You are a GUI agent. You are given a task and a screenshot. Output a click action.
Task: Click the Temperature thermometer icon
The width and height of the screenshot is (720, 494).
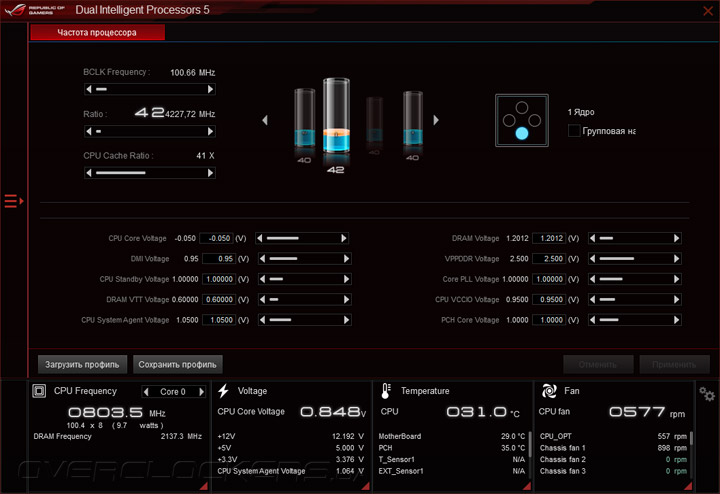(386, 391)
